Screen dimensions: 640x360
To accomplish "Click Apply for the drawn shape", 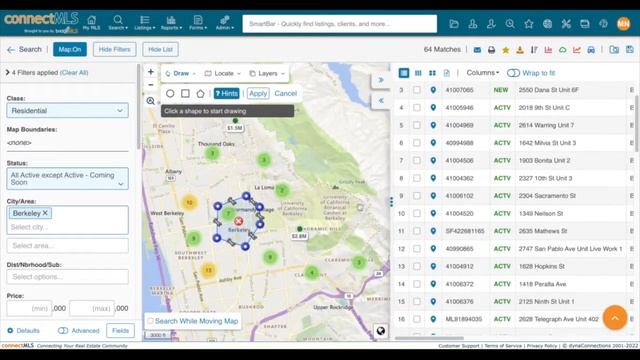I will pos(258,93).
